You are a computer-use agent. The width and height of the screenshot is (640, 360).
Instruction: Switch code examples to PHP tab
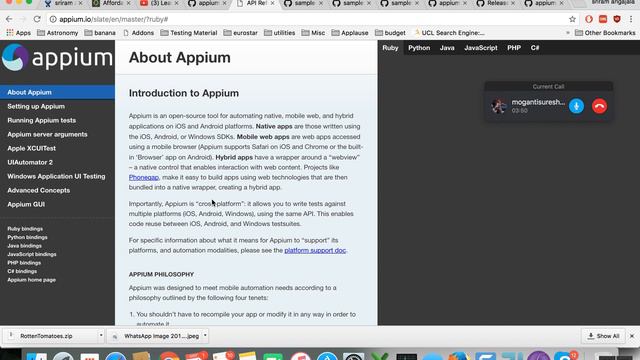tap(514, 48)
